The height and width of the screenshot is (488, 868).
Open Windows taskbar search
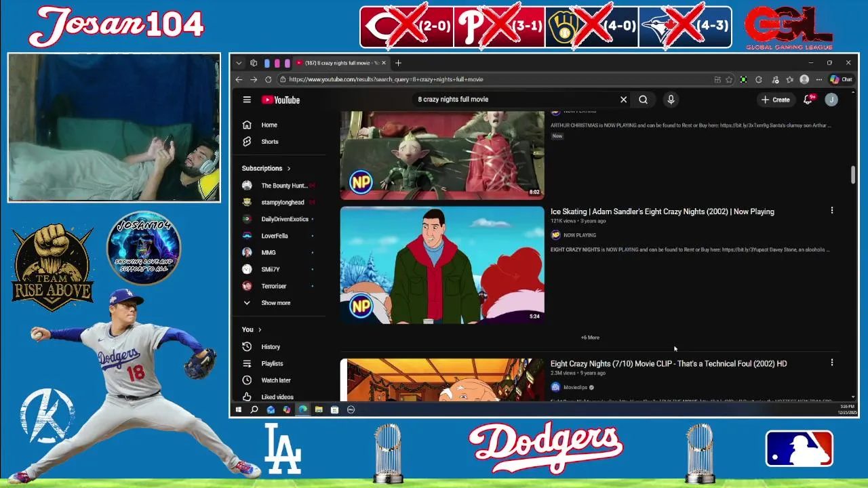coord(254,409)
